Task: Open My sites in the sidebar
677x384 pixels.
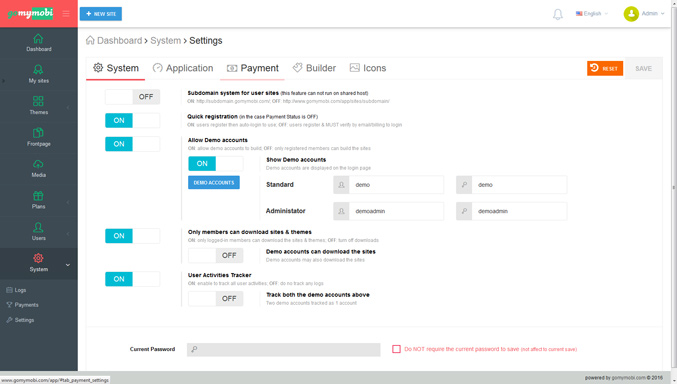Action: click(x=38, y=74)
